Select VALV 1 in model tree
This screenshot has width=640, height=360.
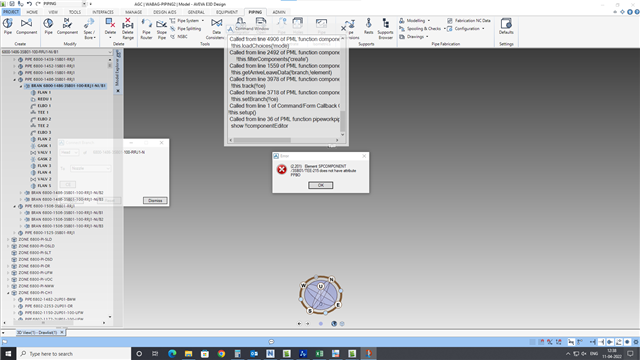[x=44, y=153]
